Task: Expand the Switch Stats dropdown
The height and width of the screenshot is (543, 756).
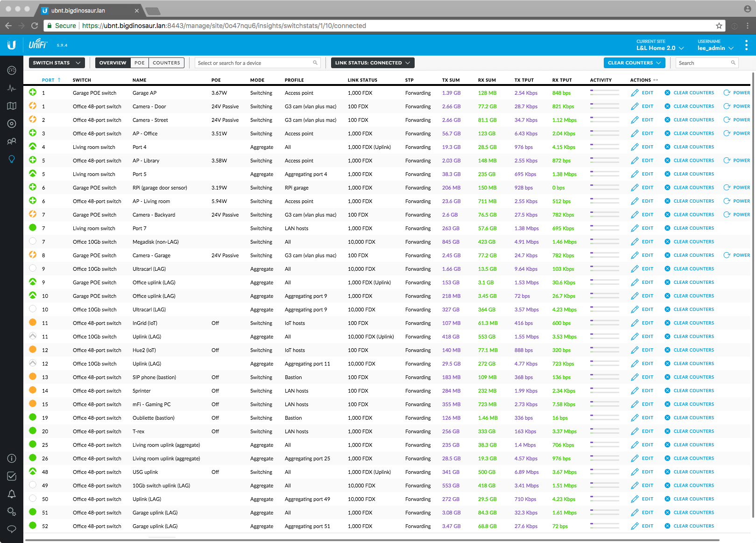Action: coord(57,63)
